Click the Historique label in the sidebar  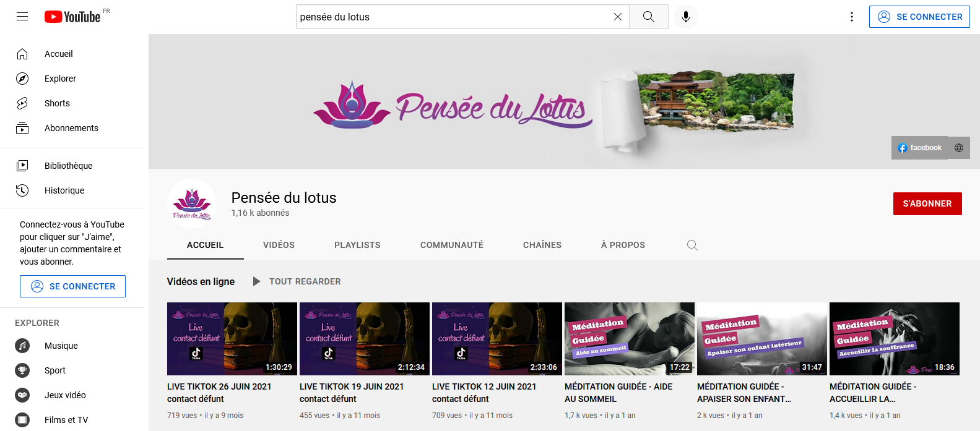coord(64,190)
